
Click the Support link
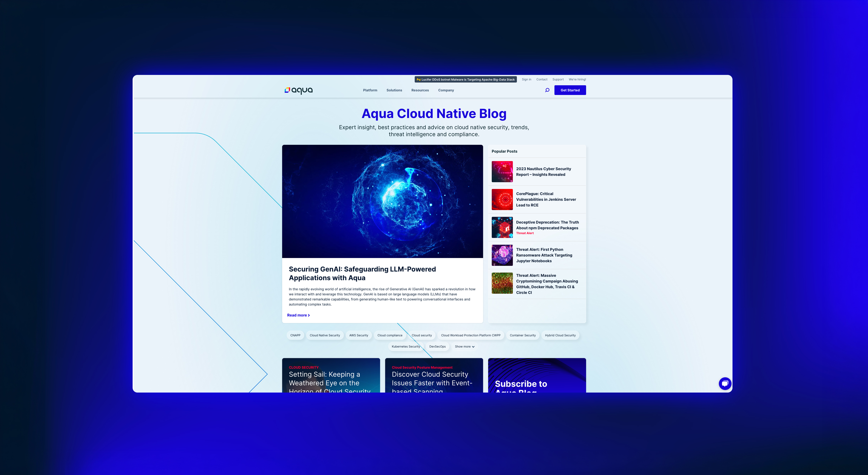coord(558,80)
